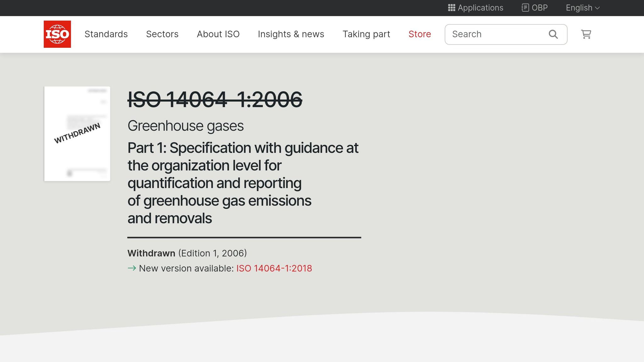The height and width of the screenshot is (362, 644).
Task: Follow the ISO 14064-1:2018 new version link
Action: 274,268
